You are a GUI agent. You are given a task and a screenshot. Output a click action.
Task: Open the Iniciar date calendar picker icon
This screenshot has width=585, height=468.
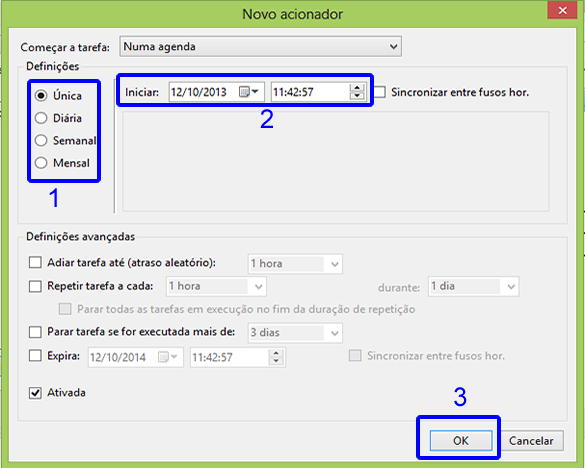[x=248, y=92]
